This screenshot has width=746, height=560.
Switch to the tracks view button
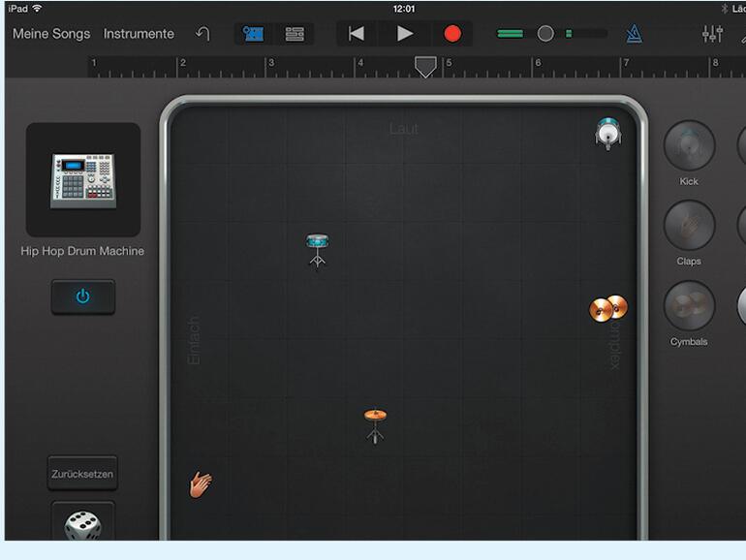(x=295, y=34)
